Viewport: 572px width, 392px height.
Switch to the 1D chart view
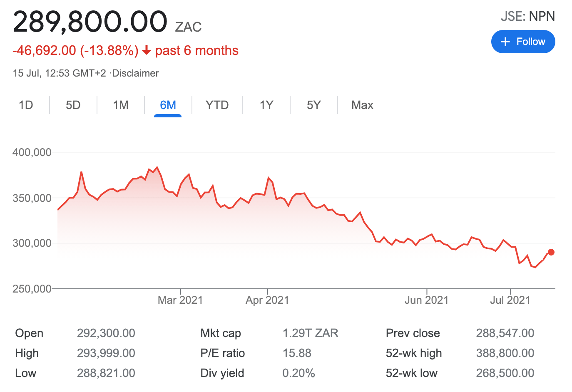point(26,105)
